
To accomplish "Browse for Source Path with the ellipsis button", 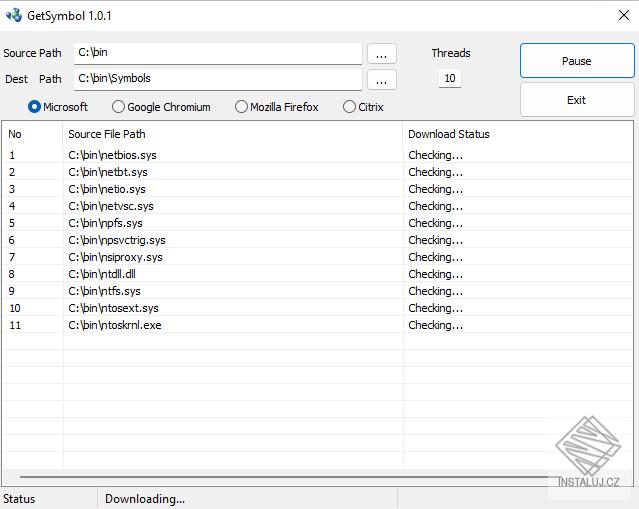I will coord(381,54).
